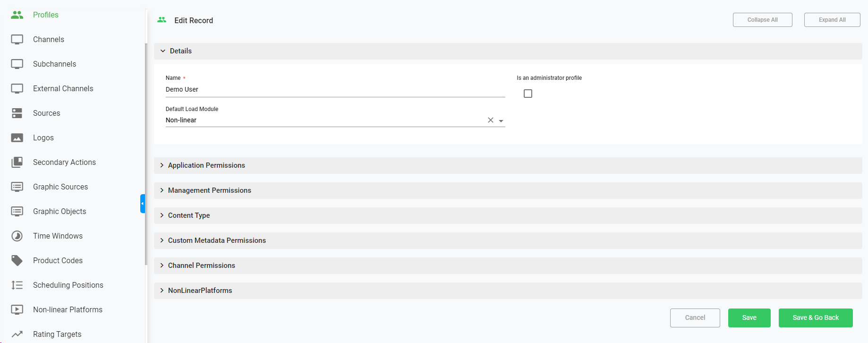Collapse the Details section
This screenshot has width=868, height=343.
tap(180, 51)
